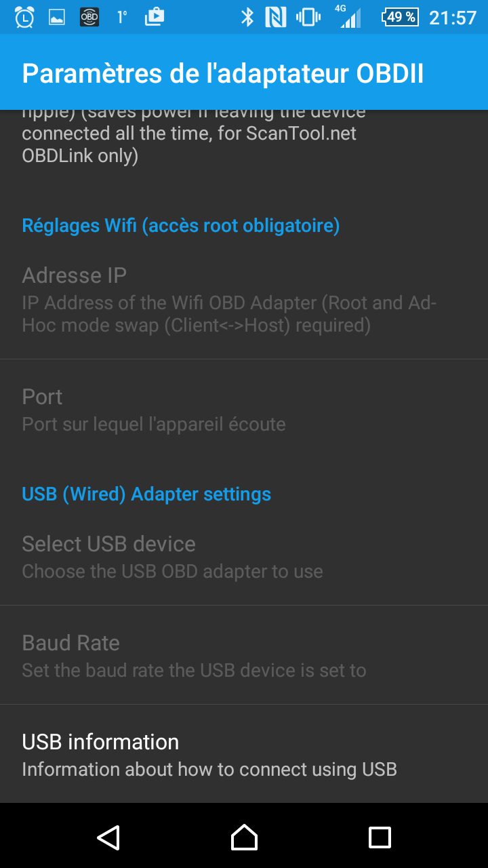Screen dimensions: 488x868
Task: Tap USB (Wired) Adapter settings header
Action: [146, 494]
